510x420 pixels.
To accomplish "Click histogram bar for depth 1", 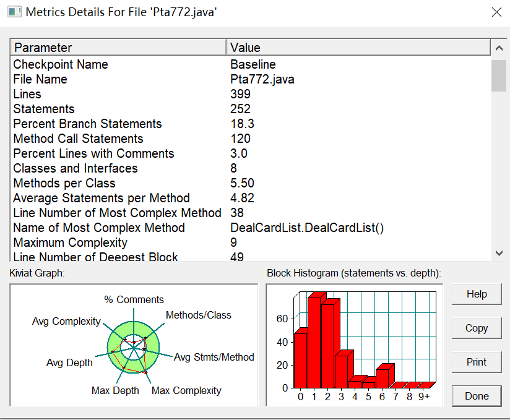I will (x=314, y=341).
